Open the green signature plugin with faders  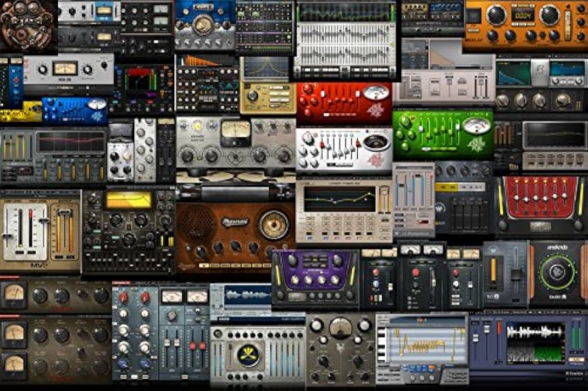[x=443, y=134]
